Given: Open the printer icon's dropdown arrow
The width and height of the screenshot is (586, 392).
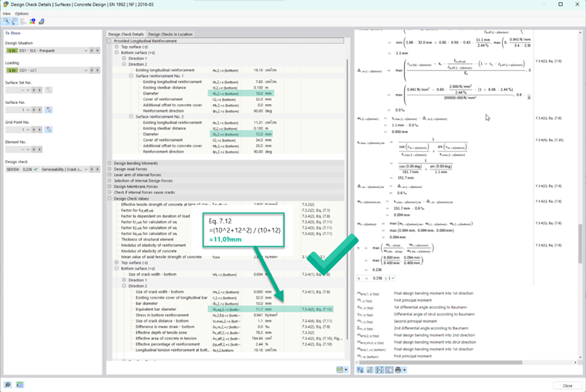Looking at the screenshot, I should [404, 370].
